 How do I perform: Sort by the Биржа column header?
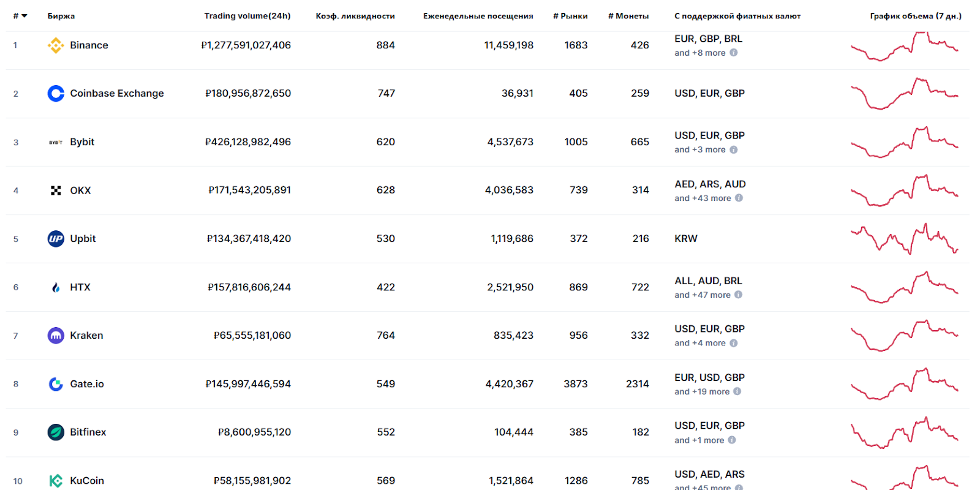[x=61, y=16]
